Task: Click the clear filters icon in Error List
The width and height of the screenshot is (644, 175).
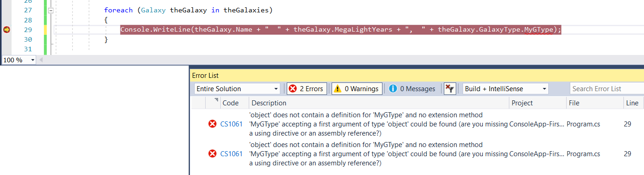Action: coord(450,89)
